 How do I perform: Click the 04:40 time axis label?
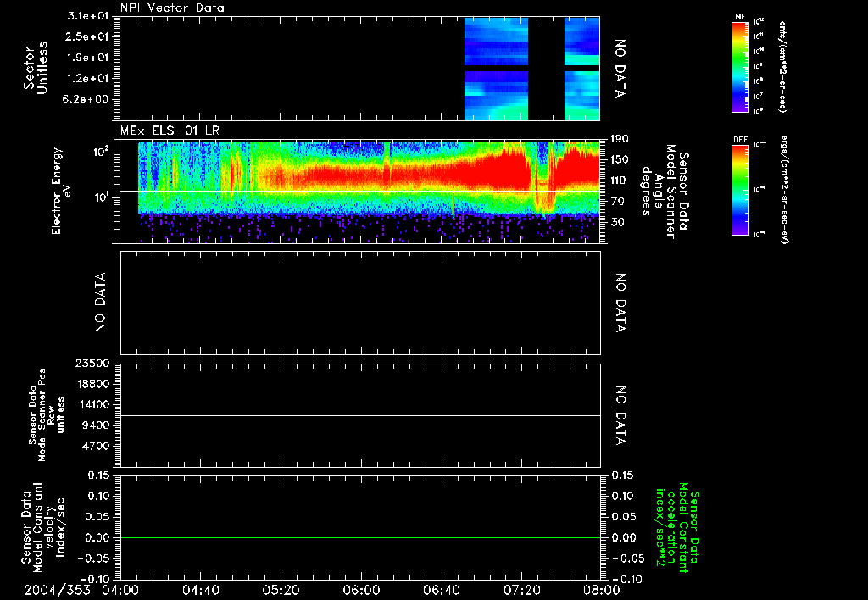(200, 590)
